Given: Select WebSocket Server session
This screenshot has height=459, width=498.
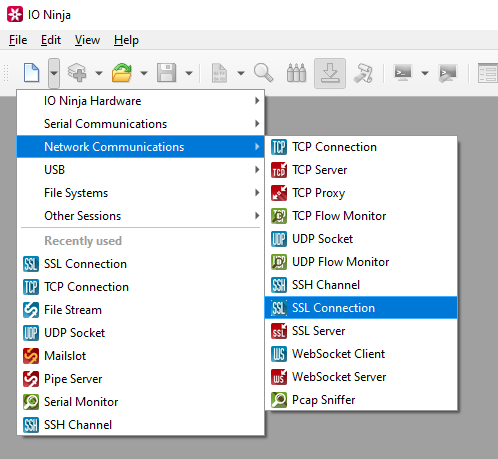Looking at the screenshot, I should [361, 377].
